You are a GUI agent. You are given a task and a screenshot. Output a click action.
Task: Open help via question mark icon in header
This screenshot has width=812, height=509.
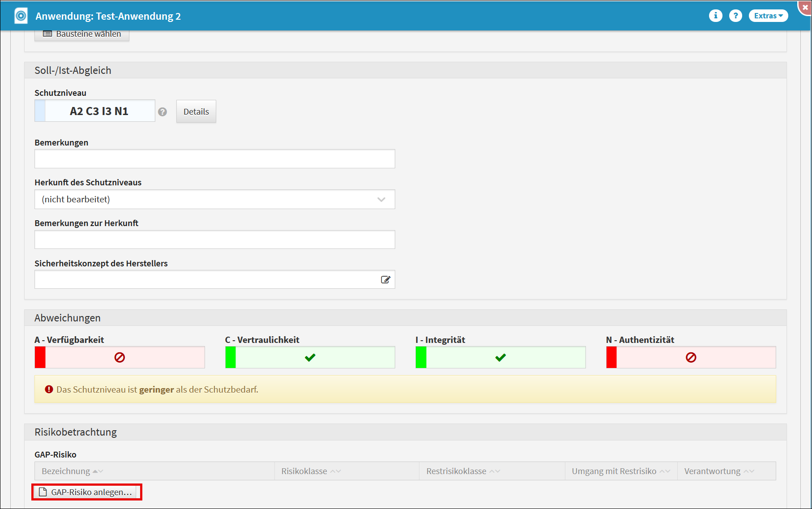point(735,16)
